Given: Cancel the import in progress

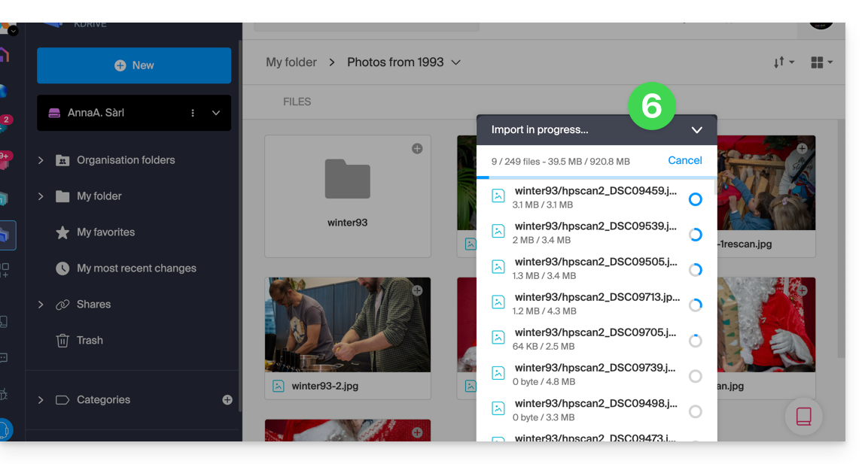Looking at the screenshot, I should click(684, 160).
